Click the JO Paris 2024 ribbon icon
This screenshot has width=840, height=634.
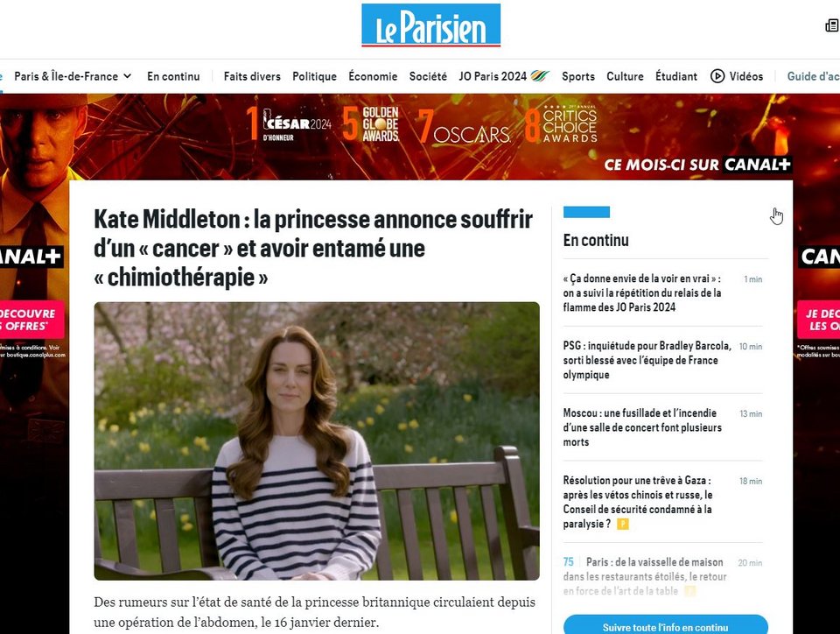click(x=540, y=76)
